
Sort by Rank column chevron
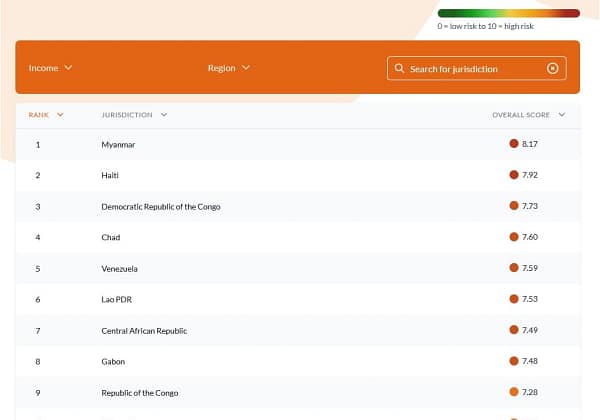tap(60, 115)
